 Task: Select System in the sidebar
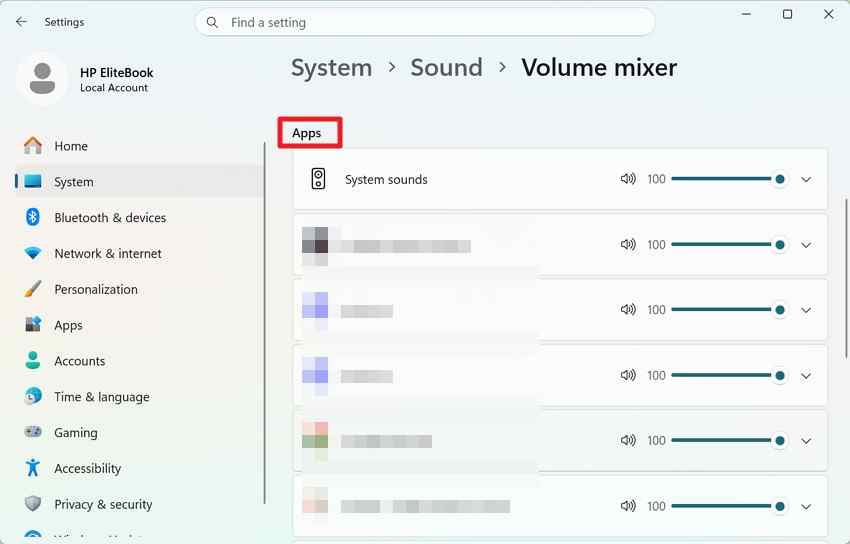click(x=139, y=182)
